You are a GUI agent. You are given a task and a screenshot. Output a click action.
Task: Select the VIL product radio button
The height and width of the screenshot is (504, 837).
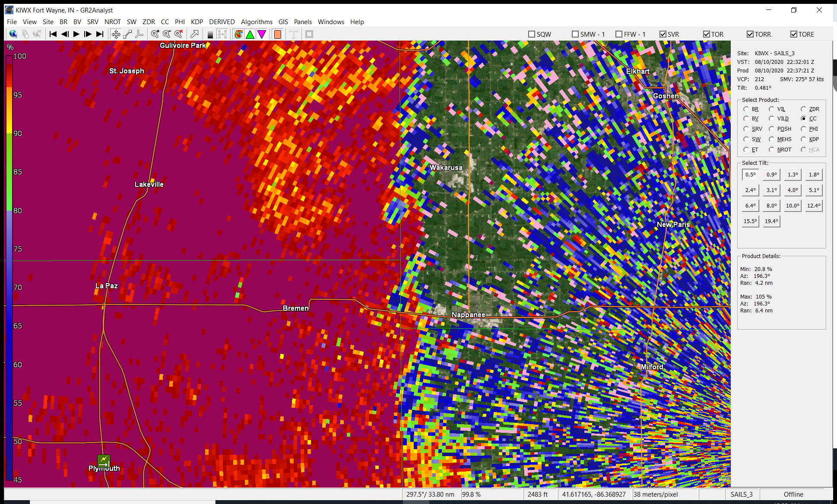(x=771, y=109)
